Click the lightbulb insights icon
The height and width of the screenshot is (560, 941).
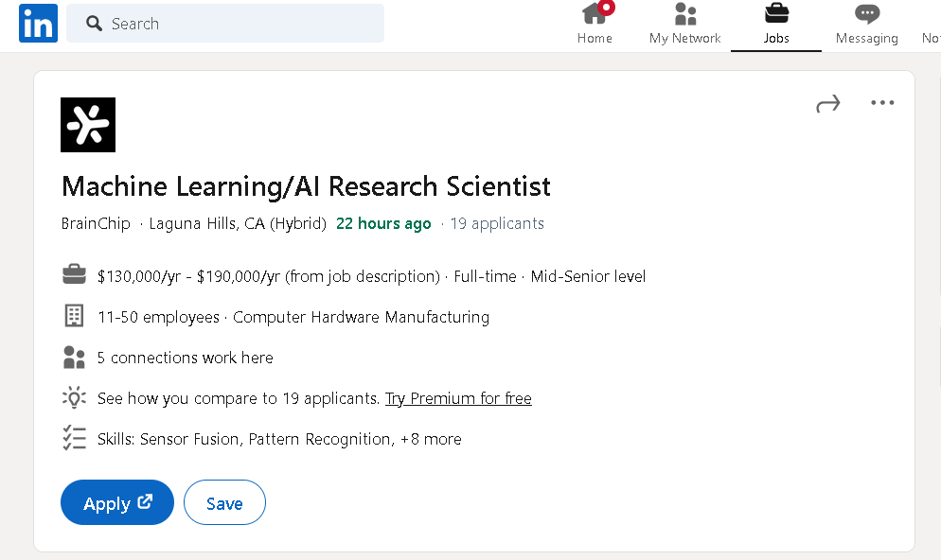(74, 398)
